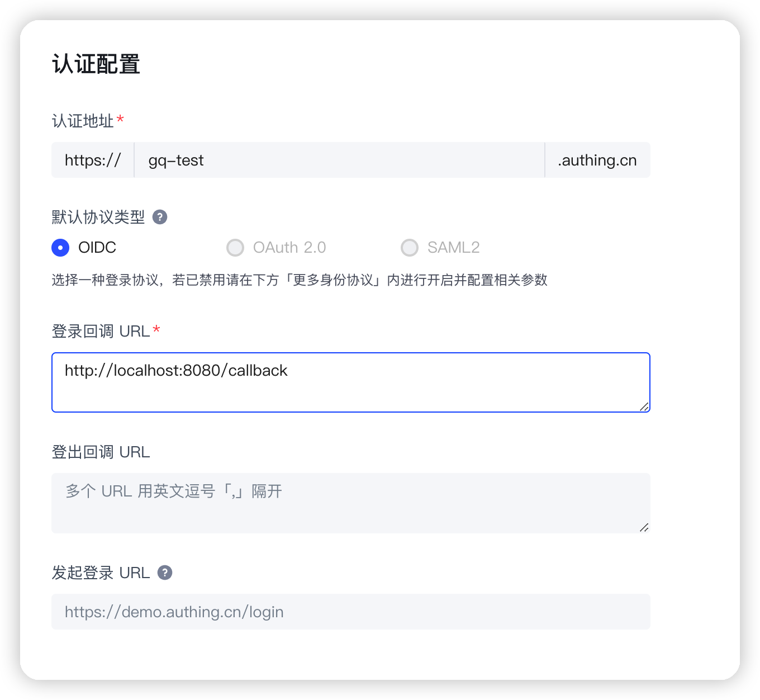Select the OIDC protocol radio button
This screenshot has width=760, height=700.
point(60,247)
